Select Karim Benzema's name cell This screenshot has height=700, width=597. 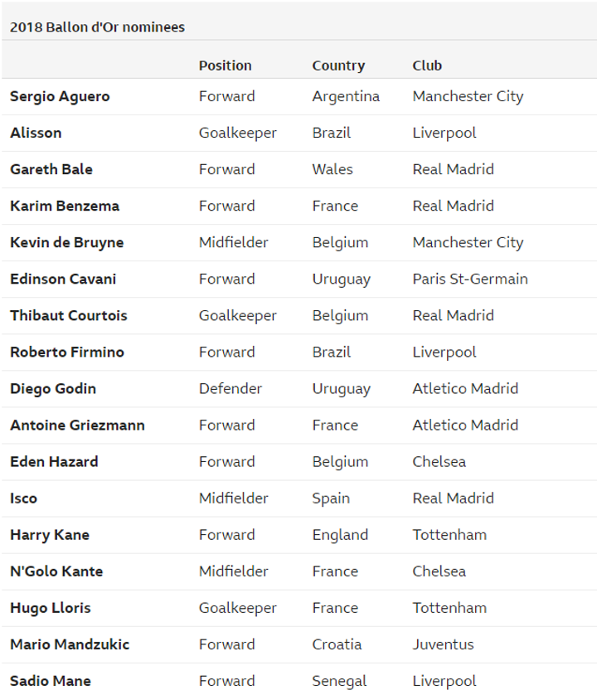(x=65, y=206)
